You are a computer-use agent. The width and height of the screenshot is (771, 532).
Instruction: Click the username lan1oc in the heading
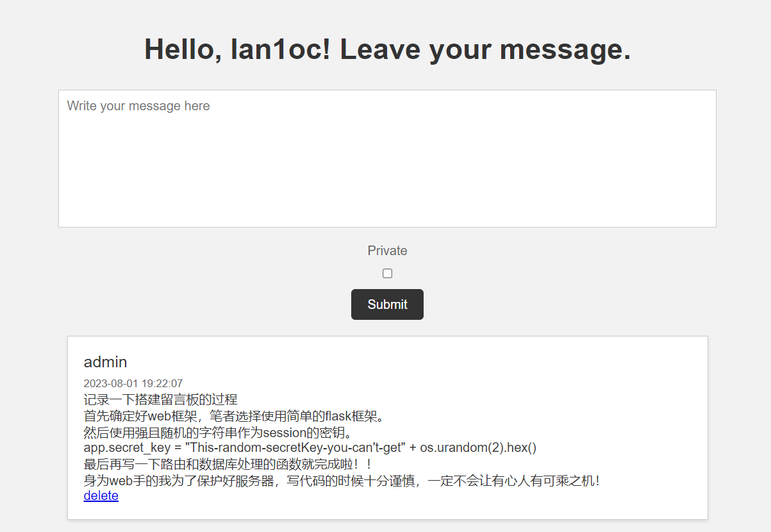tap(277, 49)
